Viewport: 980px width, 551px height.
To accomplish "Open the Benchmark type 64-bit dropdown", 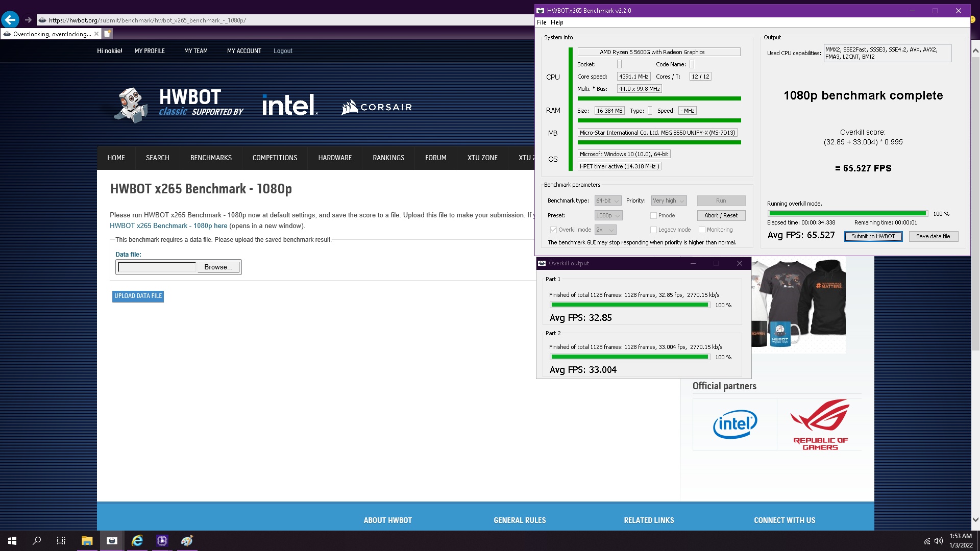I will click(x=608, y=201).
